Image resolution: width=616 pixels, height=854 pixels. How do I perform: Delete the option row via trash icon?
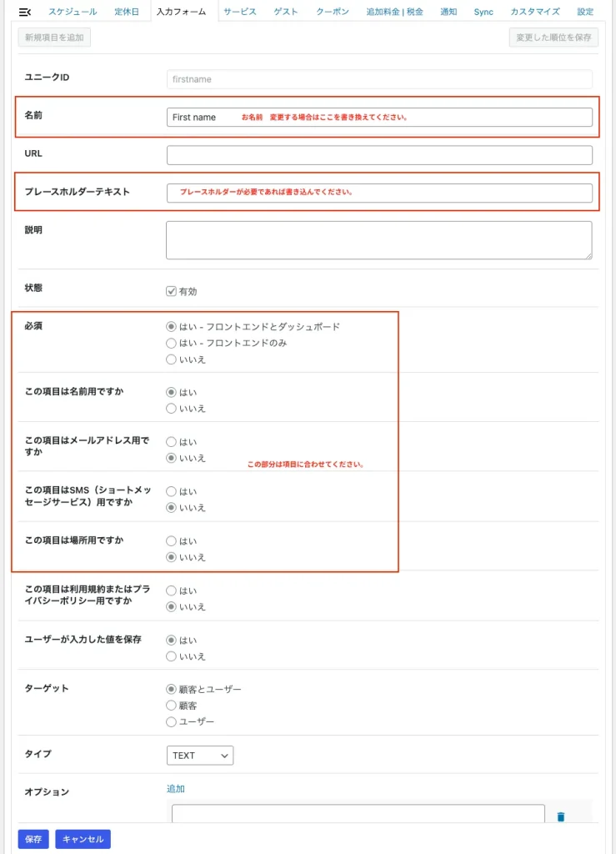click(x=560, y=816)
